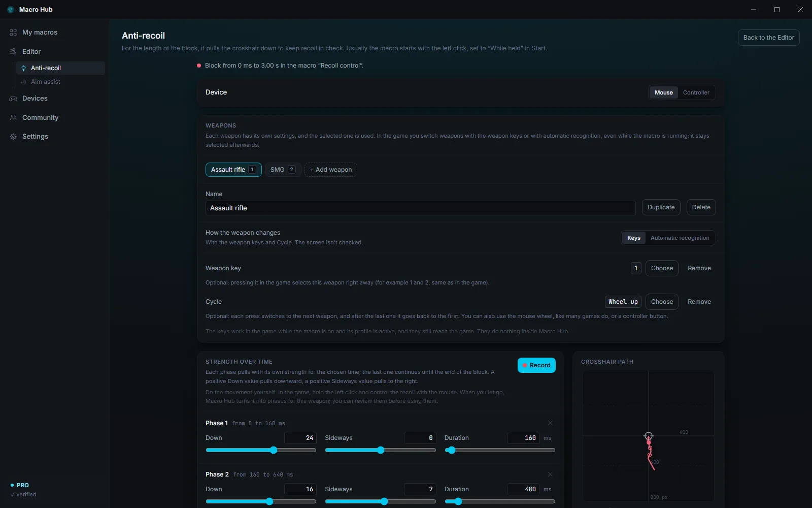
Task: Open the Community page
Action: (x=40, y=118)
